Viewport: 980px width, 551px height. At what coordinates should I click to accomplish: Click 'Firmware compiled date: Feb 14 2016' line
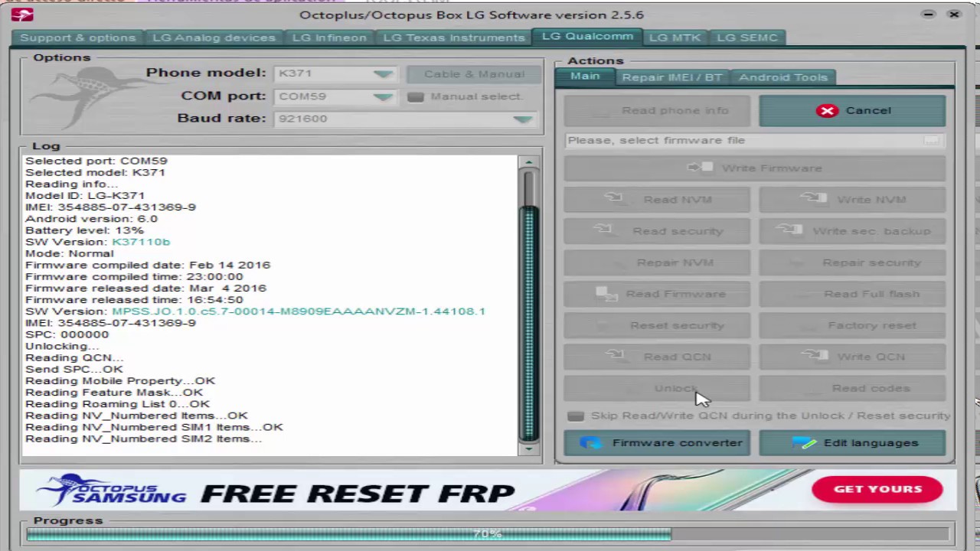tap(148, 265)
